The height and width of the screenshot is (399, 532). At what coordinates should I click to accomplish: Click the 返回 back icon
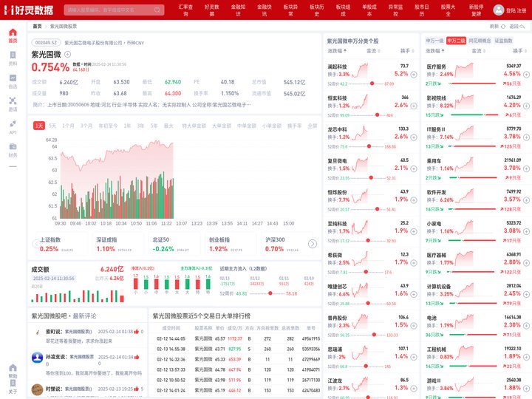point(522,26)
